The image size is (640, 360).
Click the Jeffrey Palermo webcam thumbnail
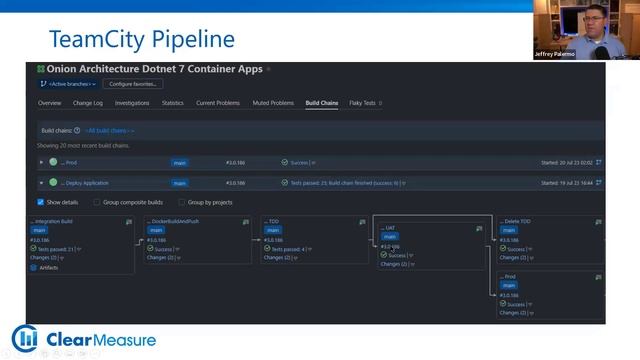pyautogui.click(x=587, y=30)
